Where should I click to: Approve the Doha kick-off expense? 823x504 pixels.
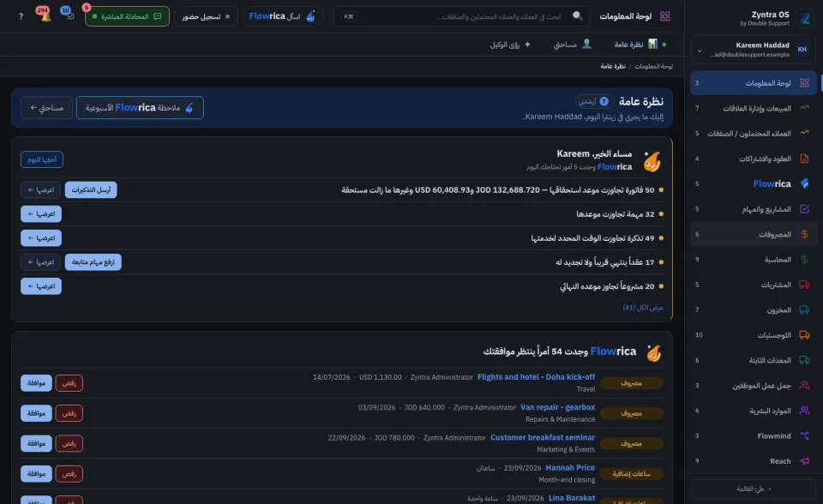(36, 383)
